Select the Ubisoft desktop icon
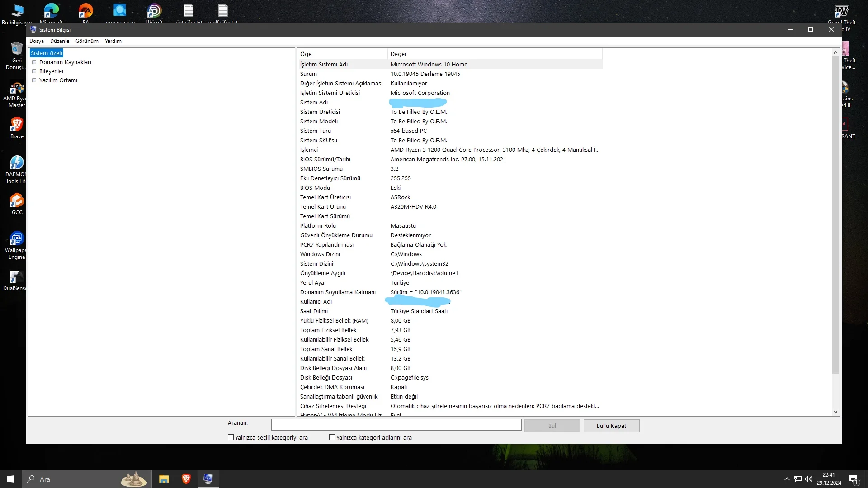This screenshot has height=488, width=868. click(154, 13)
